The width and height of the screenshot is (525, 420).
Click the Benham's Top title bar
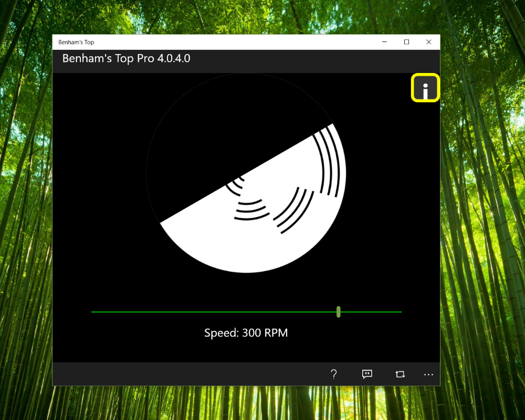coord(157,42)
